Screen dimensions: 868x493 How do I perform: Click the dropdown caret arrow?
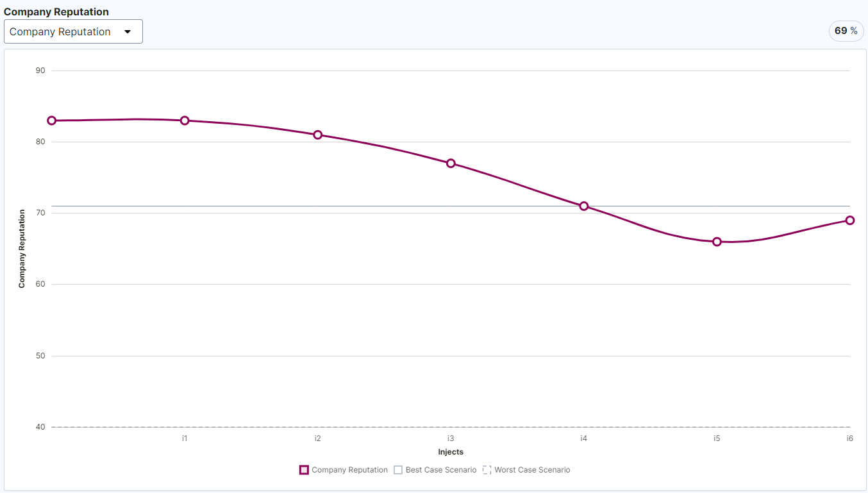(x=128, y=31)
